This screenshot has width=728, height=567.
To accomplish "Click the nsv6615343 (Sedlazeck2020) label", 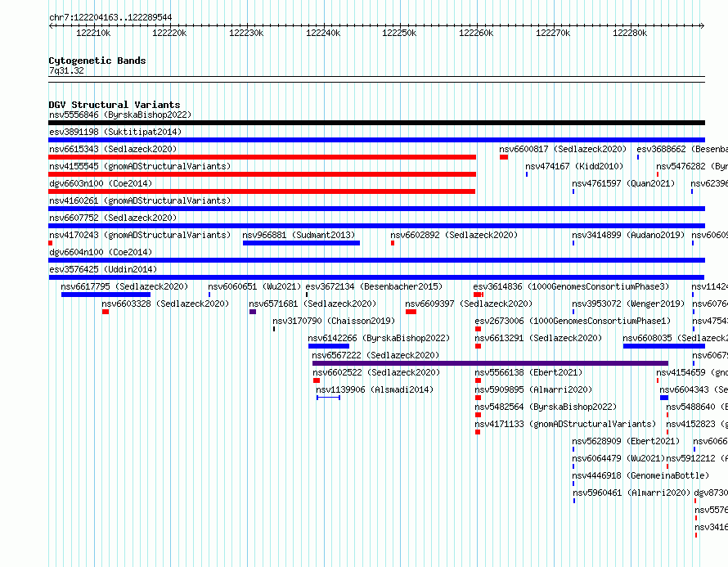I will point(113,149).
